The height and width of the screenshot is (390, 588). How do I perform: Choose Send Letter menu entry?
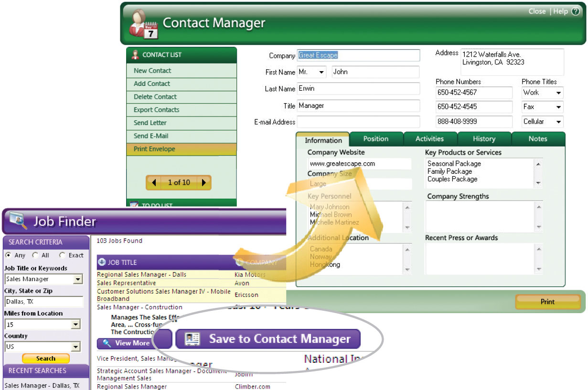pyautogui.click(x=182, y=123)
